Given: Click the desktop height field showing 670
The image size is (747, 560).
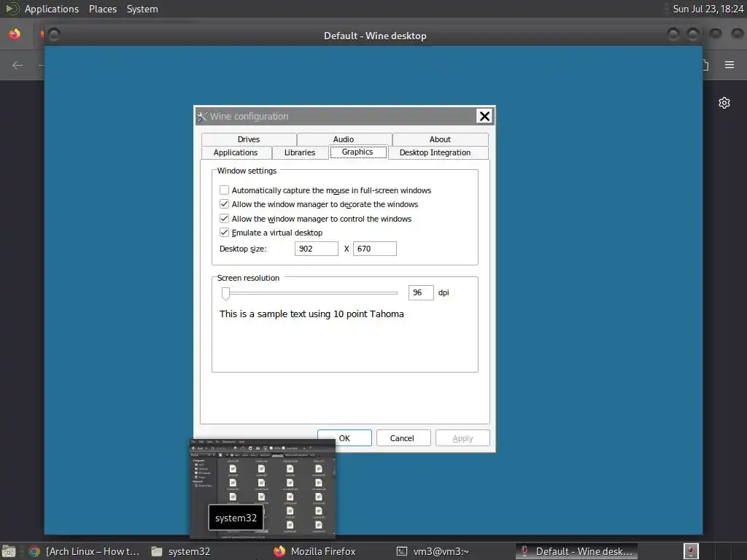Looking at the screenshot, I should pos(374,249).
